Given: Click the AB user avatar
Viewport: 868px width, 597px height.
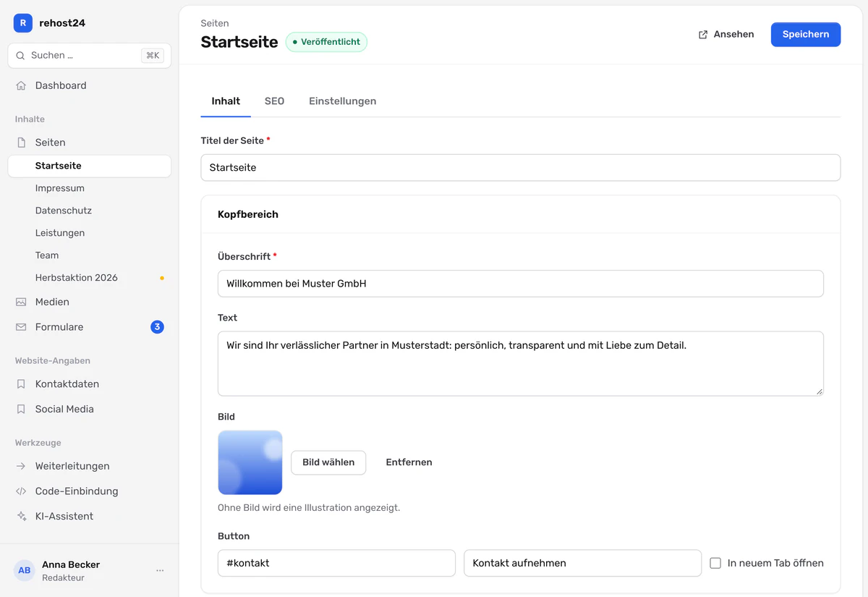Looking at the screenshot, I should coord(25,570).
